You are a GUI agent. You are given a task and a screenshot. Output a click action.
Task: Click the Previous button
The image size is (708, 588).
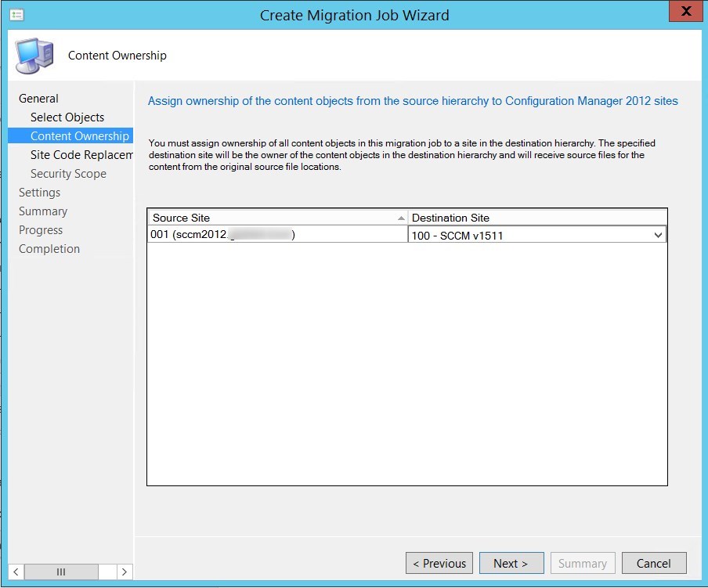point(439,562)
